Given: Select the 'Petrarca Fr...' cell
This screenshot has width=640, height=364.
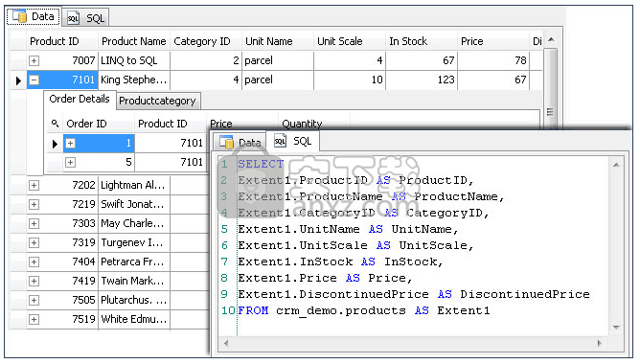Looking at the screenshot, I should click(x=134, y=262).
